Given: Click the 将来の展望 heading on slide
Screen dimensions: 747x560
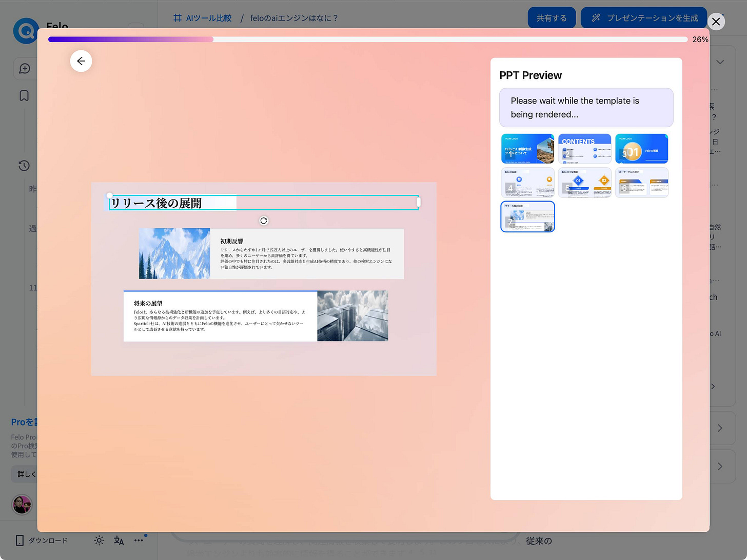Looking at the screenshot, I should click(148, 303).
